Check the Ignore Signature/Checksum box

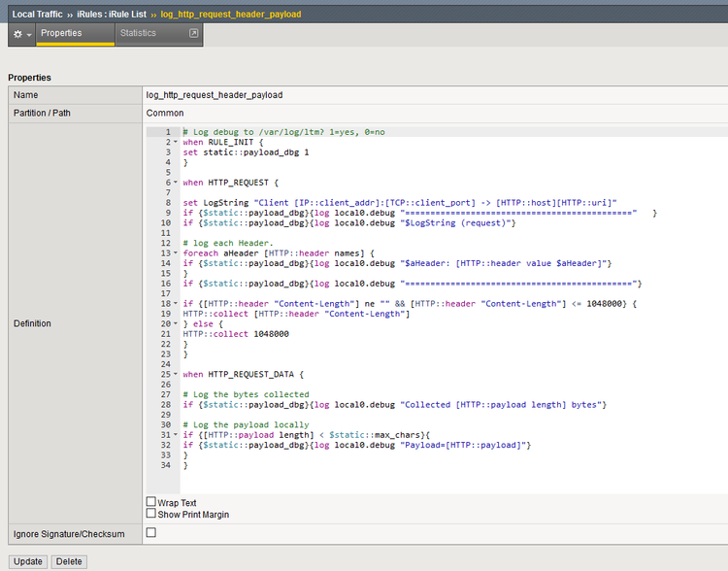150,533
